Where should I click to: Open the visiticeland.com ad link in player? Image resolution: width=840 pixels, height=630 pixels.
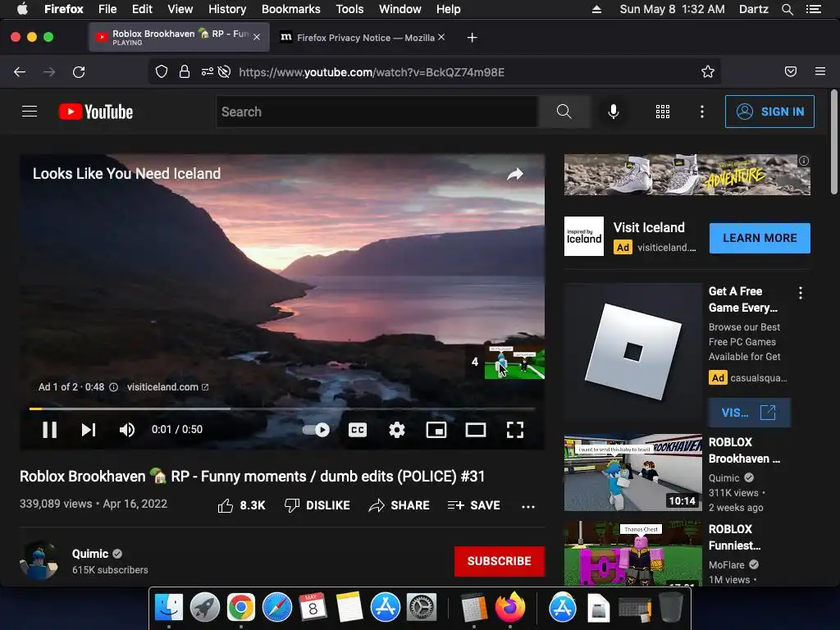[167, 387]
